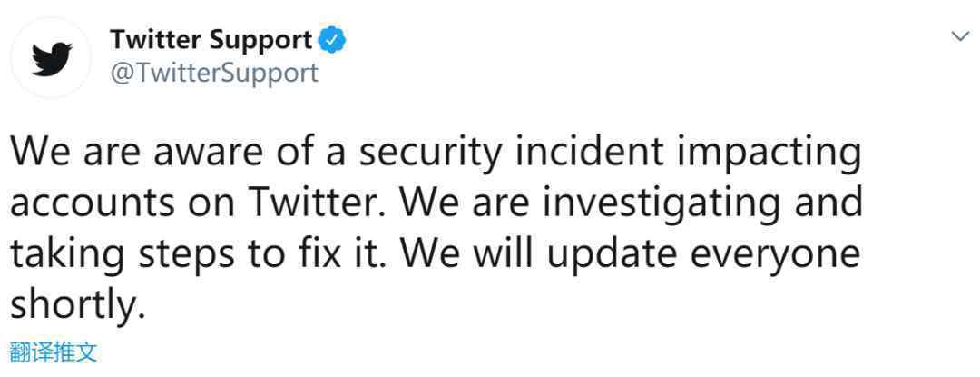Expand the tweet options chevron

pos(959,37)
